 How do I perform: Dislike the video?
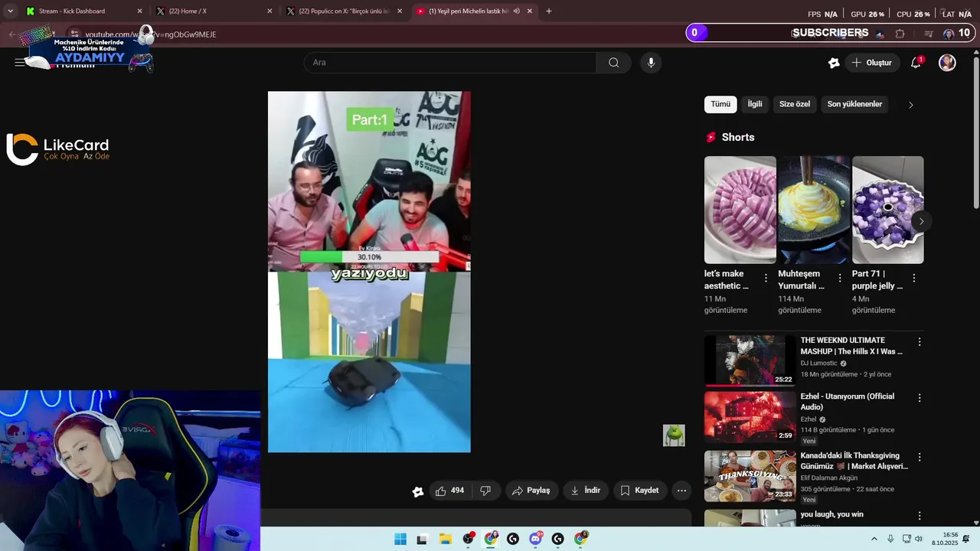coord(485,491)
